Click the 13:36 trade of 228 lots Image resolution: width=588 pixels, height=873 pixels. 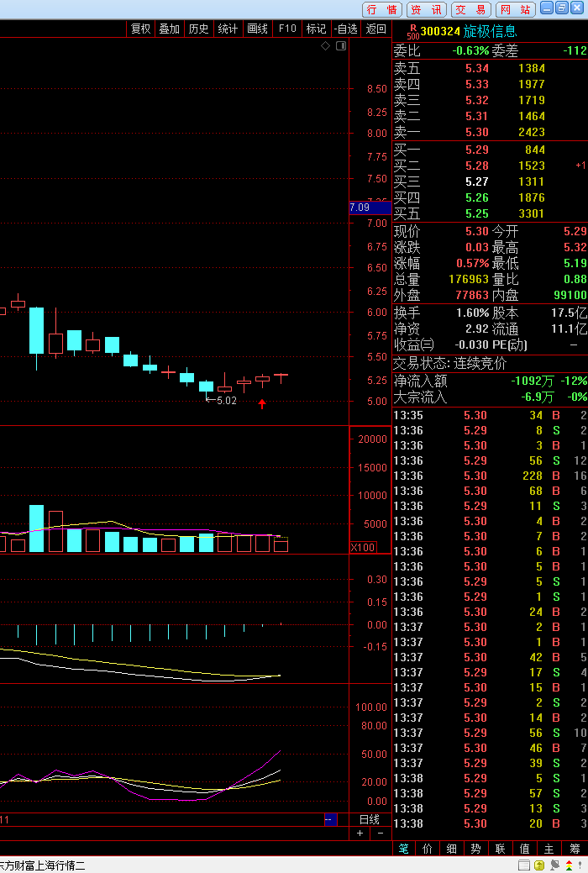490,476
